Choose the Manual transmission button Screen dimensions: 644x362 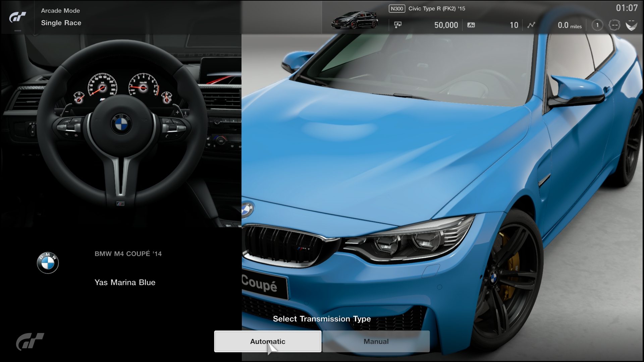[376, 341]
